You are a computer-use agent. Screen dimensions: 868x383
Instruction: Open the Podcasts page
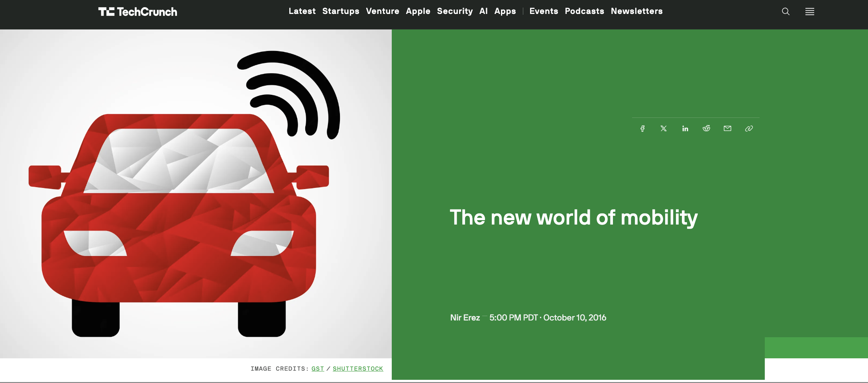[x=584, y=12]
